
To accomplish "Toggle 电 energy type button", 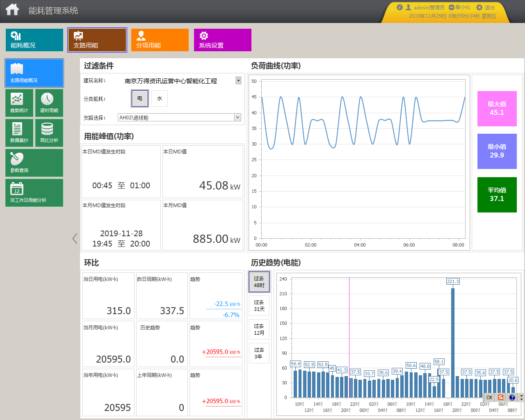I will [x=140, y=98].
